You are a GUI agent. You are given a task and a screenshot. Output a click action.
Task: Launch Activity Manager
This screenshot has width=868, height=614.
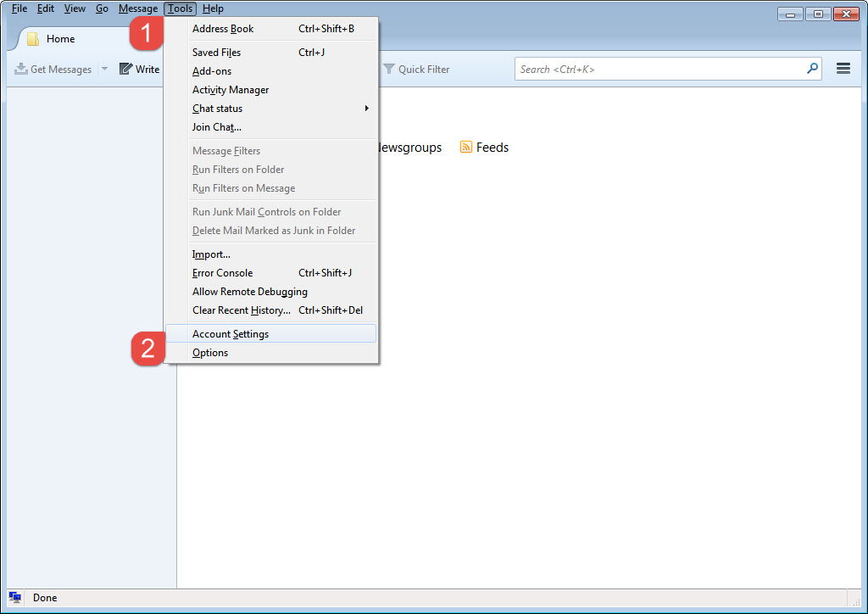[271, 90]
